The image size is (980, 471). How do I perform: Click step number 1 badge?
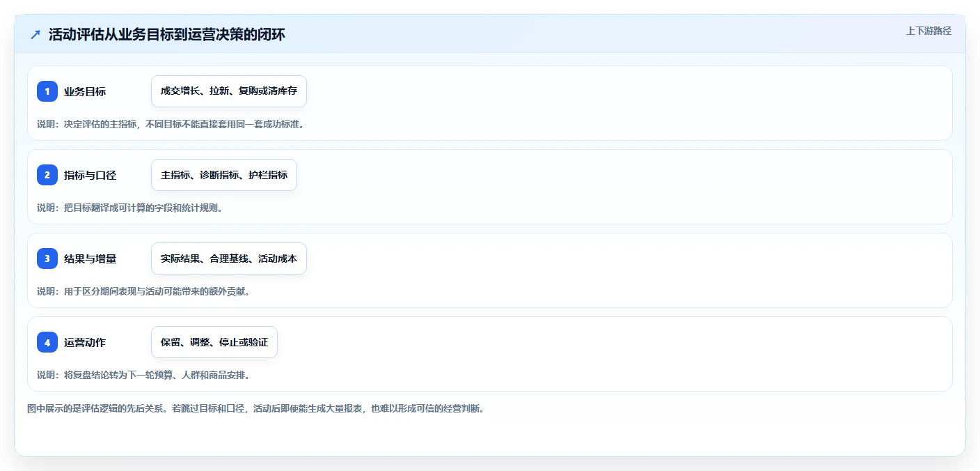pos(47,91)
